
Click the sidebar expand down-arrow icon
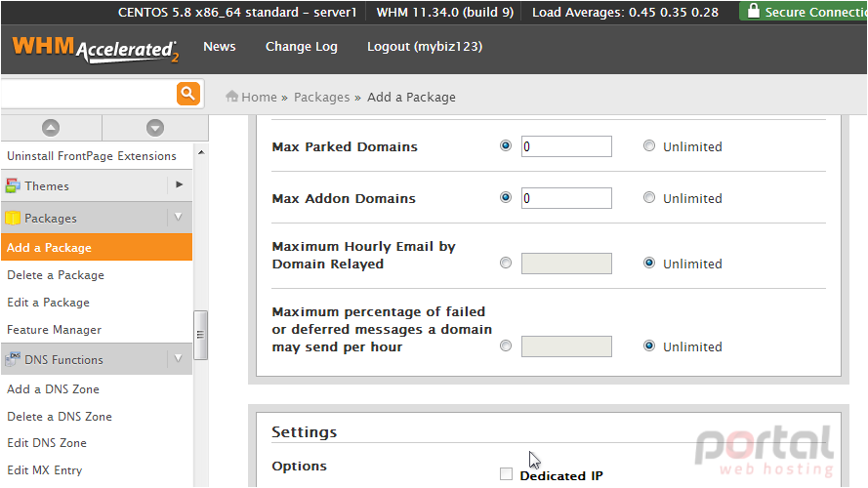155,128
